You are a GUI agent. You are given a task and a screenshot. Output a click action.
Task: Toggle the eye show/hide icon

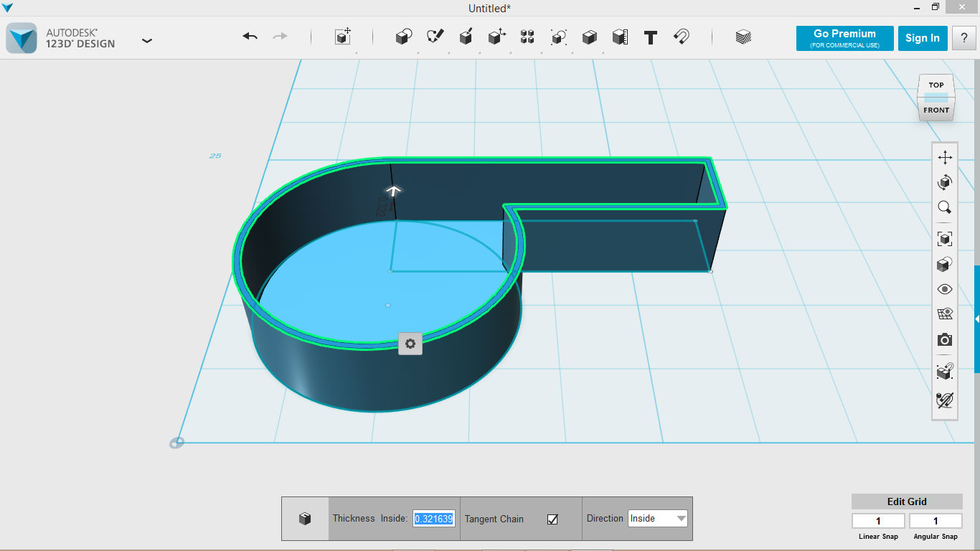coord(944,289)
